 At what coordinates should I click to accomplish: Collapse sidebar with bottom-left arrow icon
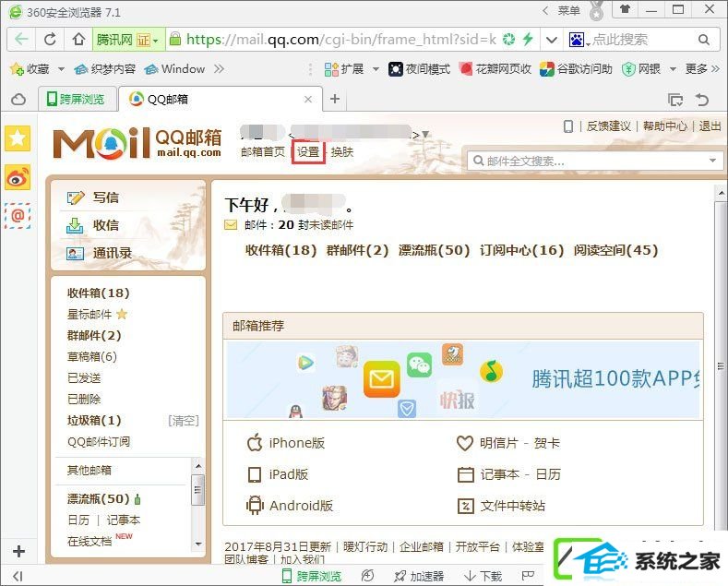point(18,576)
